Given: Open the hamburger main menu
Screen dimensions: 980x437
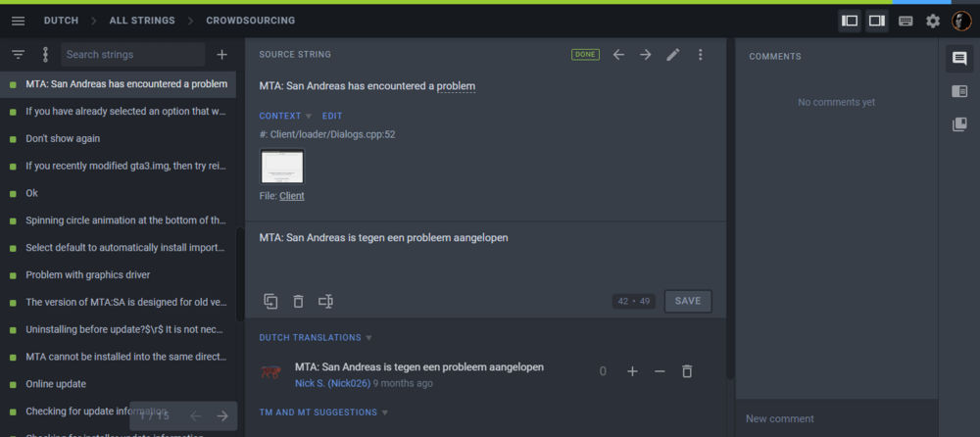Looking at the screenshot, I should (18, 21).
